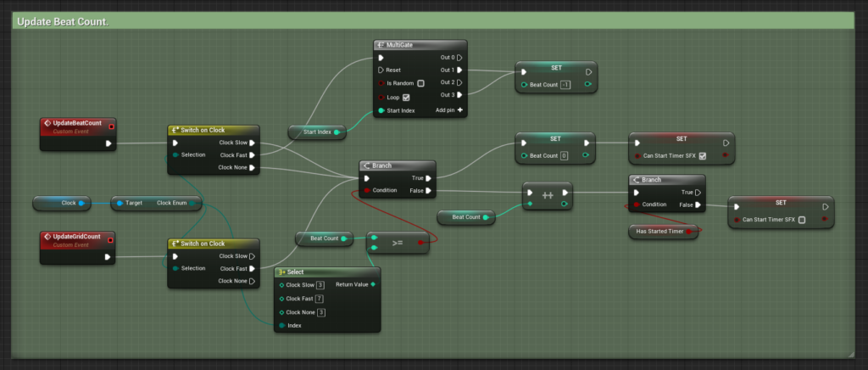
Task: Uncheck the checked Can Start Timer SFX box
Action: coord(702,155)
